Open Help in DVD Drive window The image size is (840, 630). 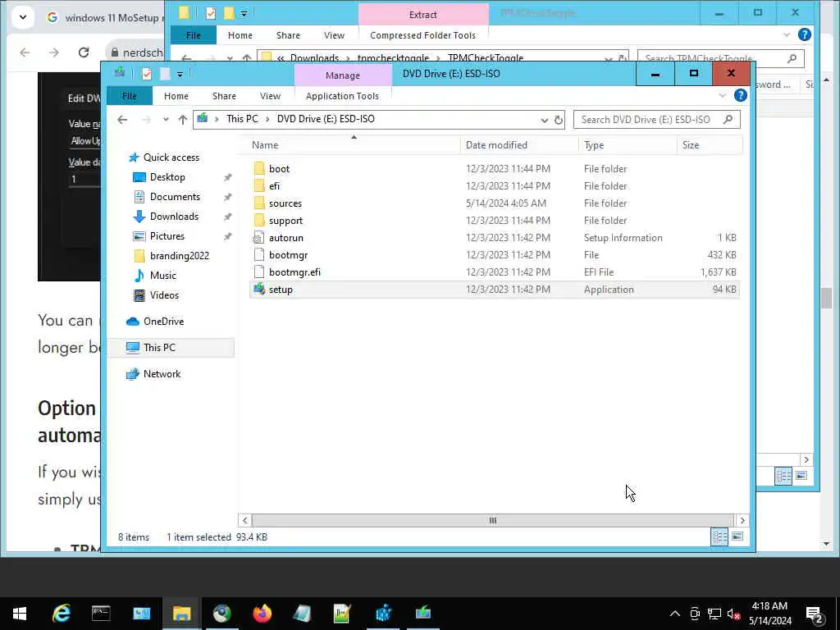(741, 95)
